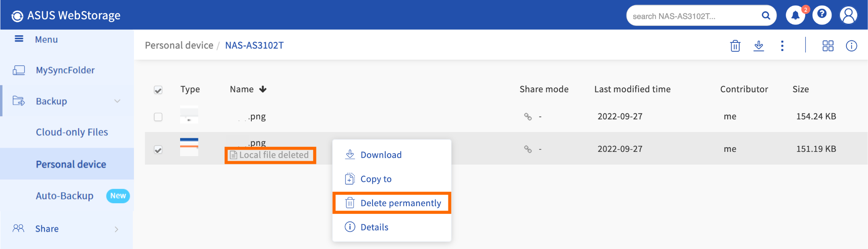Select Delete permanently in the context menu

392,203
